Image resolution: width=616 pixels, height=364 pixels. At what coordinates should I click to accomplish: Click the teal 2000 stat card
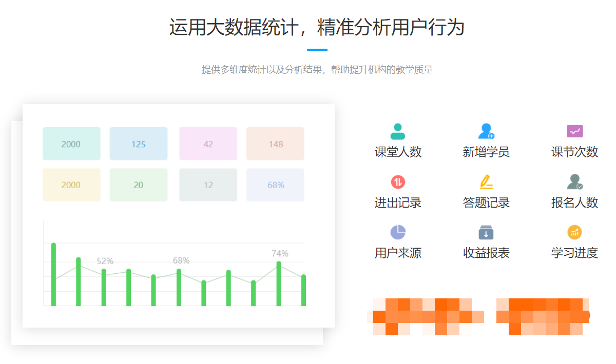71,144
